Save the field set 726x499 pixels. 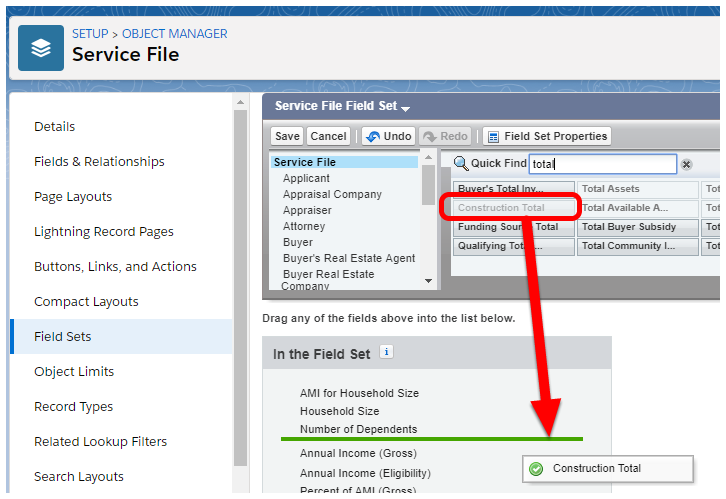point(287,136)
